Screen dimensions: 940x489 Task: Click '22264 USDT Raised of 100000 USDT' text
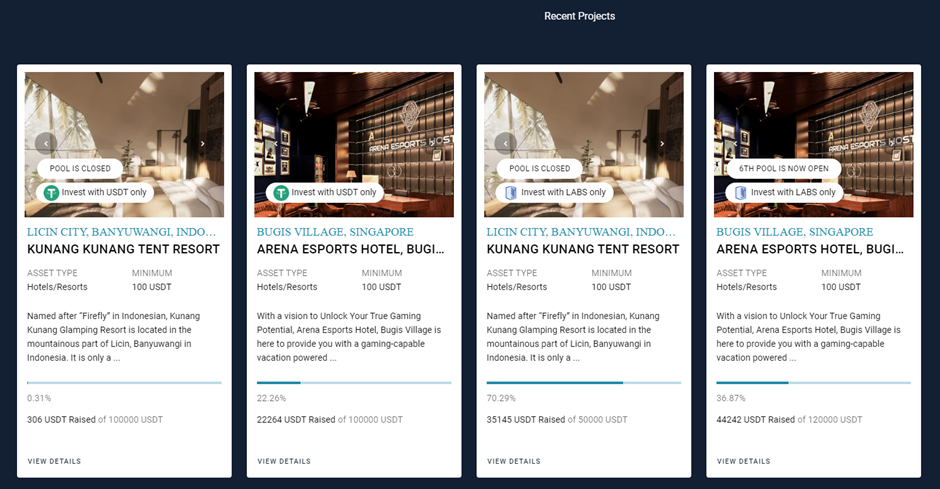tap(330, 419)
